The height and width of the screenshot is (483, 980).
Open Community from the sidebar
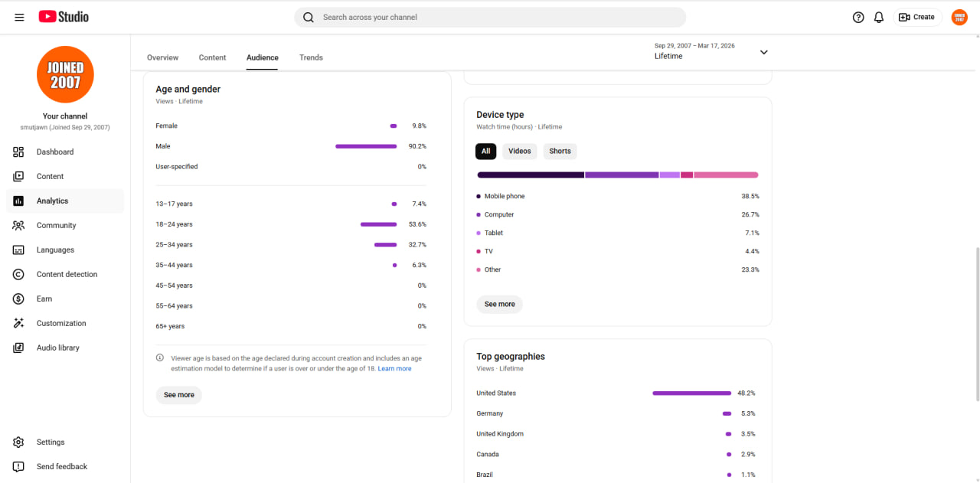[x=65, y=225]
